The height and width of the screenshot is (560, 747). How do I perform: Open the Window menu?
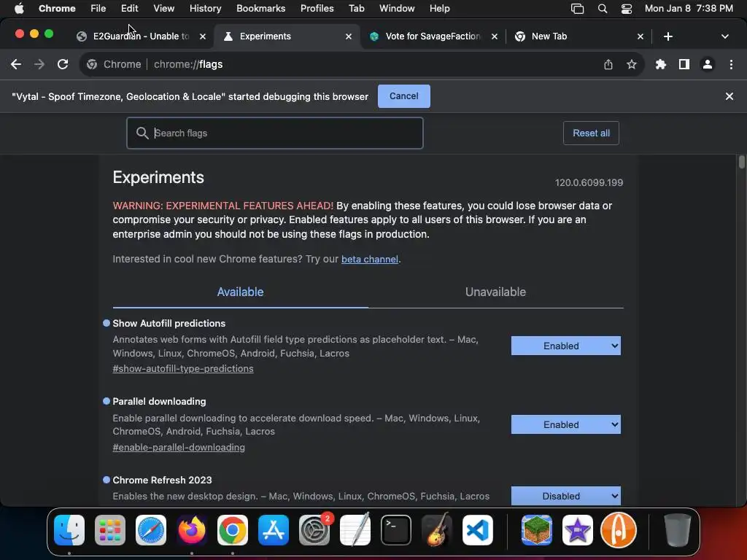(x=397, y=9)
